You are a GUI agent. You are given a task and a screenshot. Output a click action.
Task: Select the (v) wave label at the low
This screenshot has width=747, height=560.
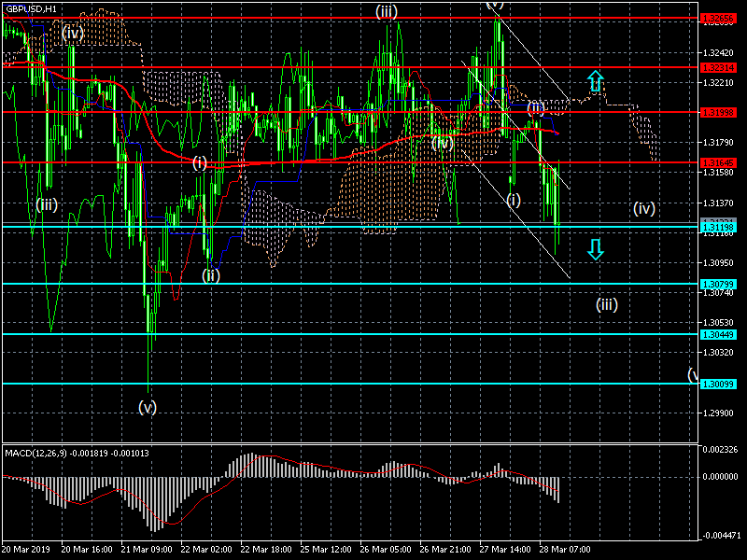coord(148,406)
